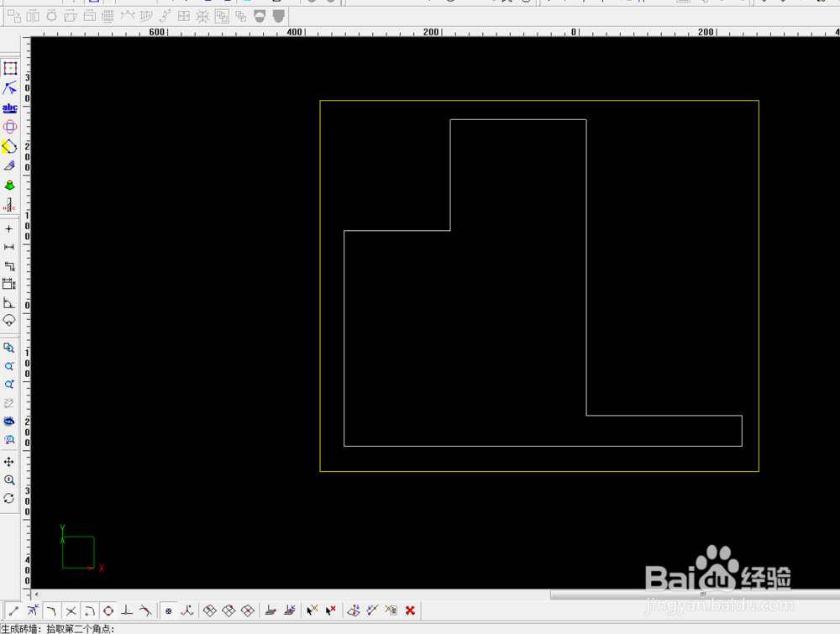Activate the zoom window magnifier
The image size is (840, 634).
click(9, 348)
